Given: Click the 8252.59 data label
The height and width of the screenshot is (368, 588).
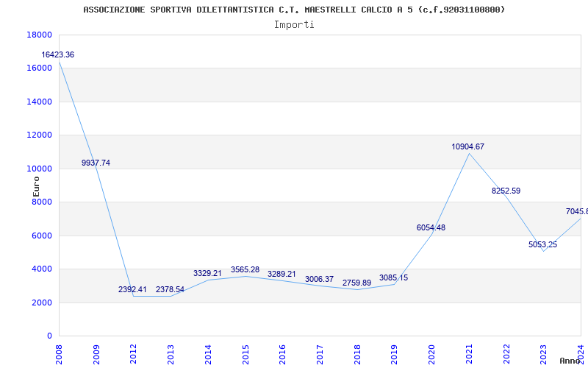Looking at the screenshot, I should coord(506,191).
